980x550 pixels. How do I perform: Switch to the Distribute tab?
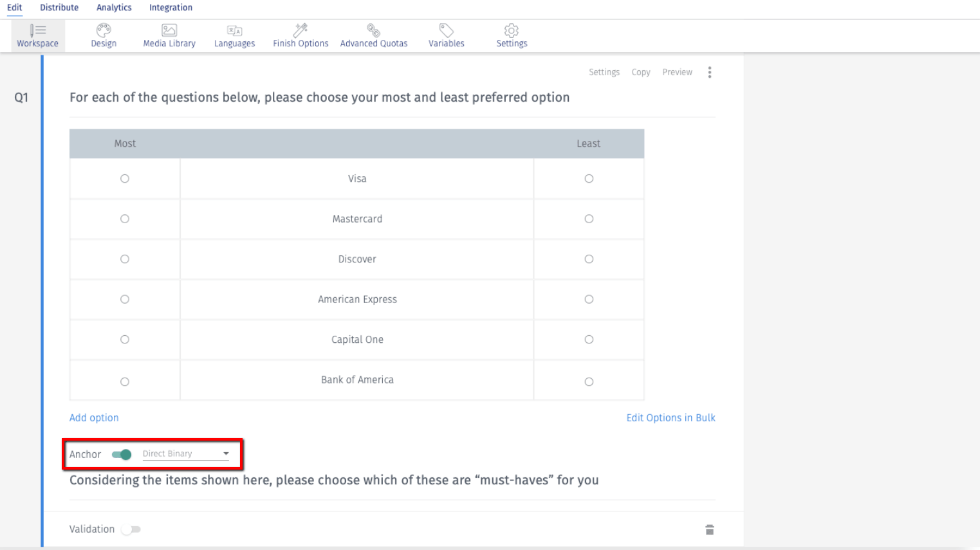click(59, 8)
